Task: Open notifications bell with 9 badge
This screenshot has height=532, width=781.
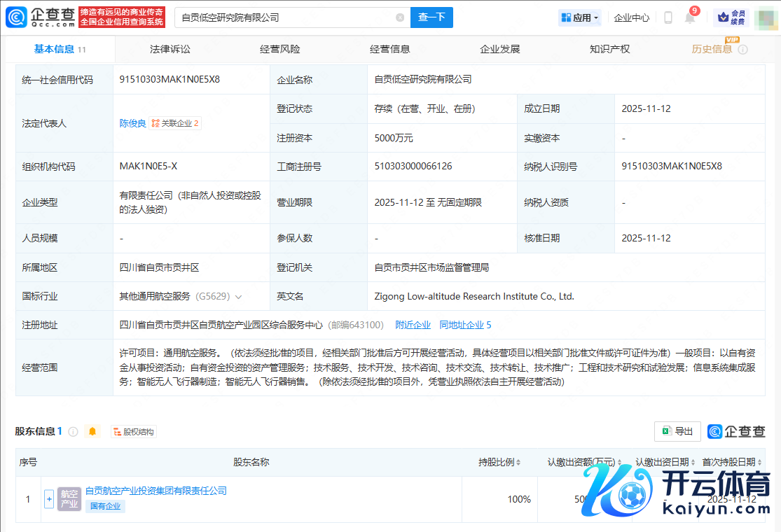Action: click(x=690, y=18)
